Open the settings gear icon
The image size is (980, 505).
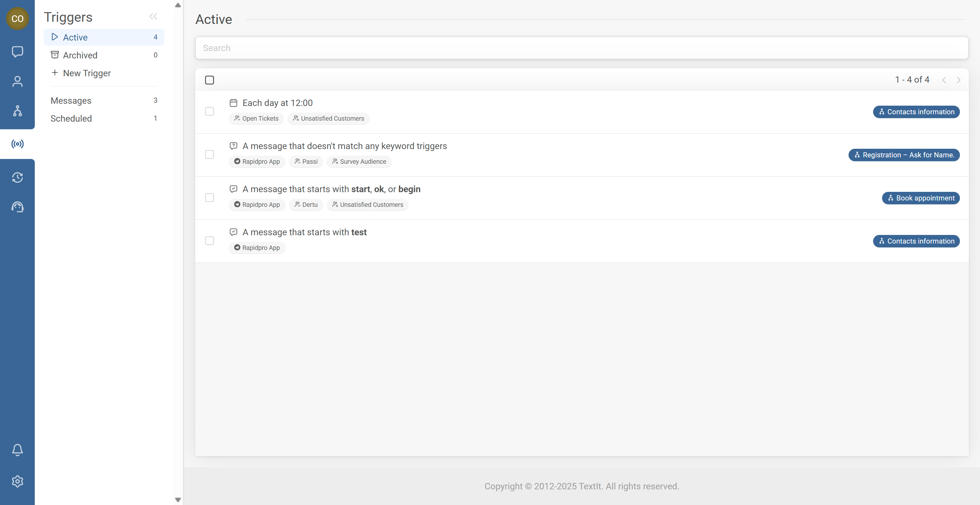[17, 481]
